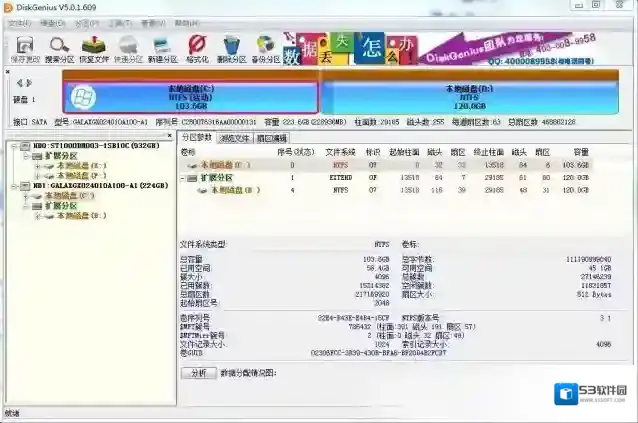The width and height of the screenshot is (638, 423).
Task: Switch to the Sector Editor (扇区编辑) tab
Action: coord(271,137)
